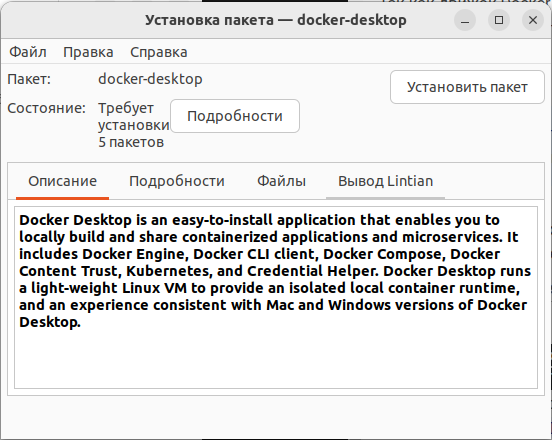Click the Состояние: label
The width and height of the screenshot is (552, 440).
pyautogui.click(x=46, y=108)
